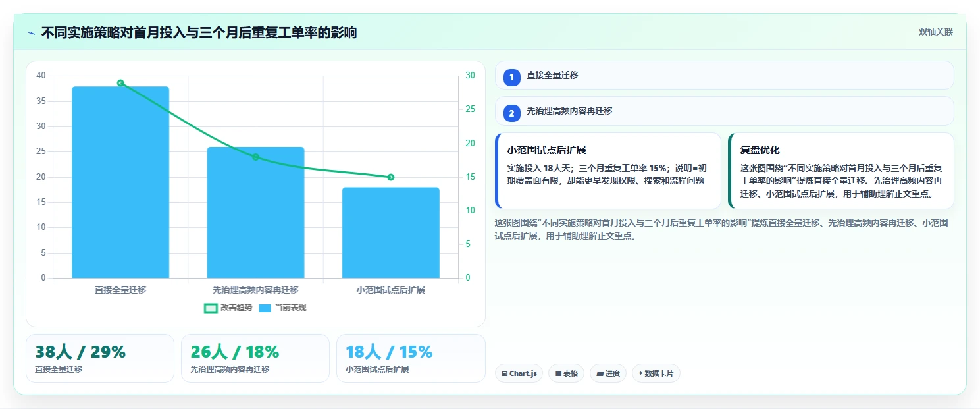This screenshot has height=409, width=980.
Task: Click the Chart.js tag chip
Action: [519, 373]
